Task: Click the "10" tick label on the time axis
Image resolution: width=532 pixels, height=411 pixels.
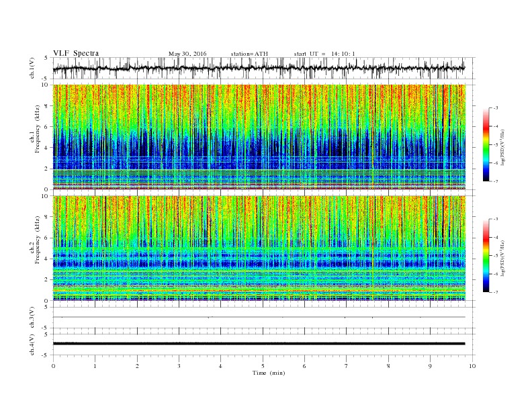Action: (x=472, y=366)
